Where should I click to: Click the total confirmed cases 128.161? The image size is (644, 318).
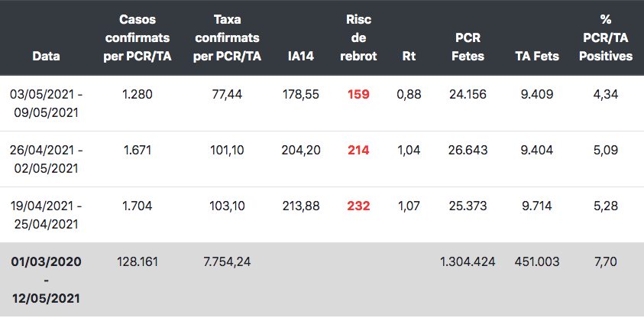tap(138, 262)
